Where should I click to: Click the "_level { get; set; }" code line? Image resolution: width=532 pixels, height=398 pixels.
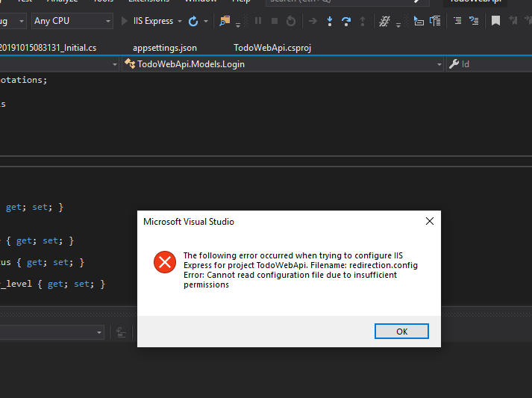click(52, 284)
